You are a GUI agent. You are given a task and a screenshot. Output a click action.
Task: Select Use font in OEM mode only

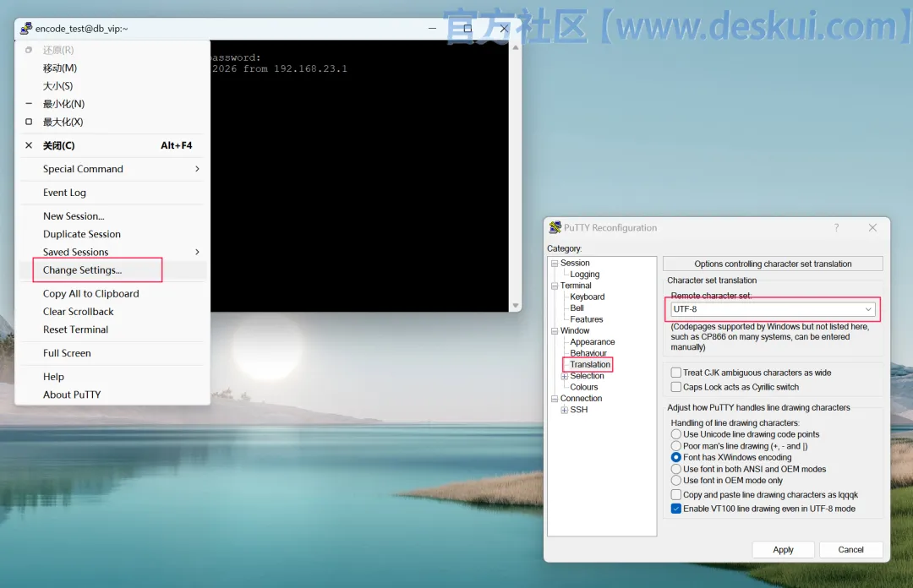pyautogui.click(x=676, y=481)
